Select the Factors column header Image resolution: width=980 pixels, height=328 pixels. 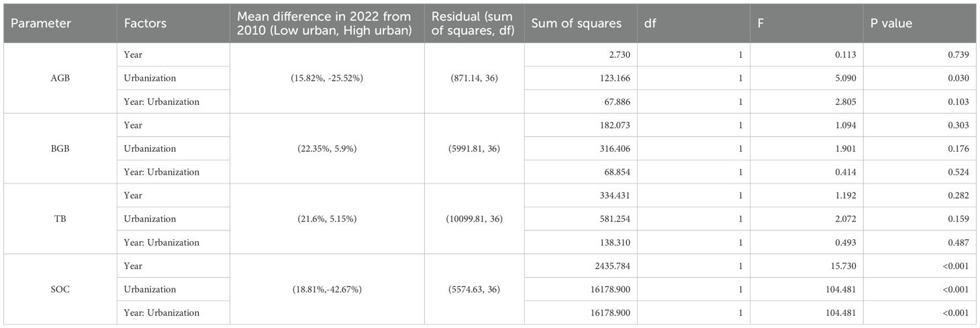tap(145, 23)
